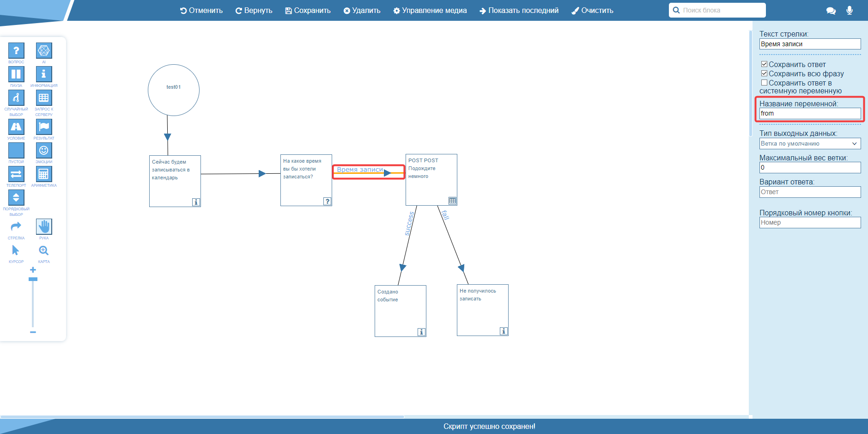Pick the Запрос к серверу block icon
This screenshot has height=434, width=868.
click(x=44, y=98)
